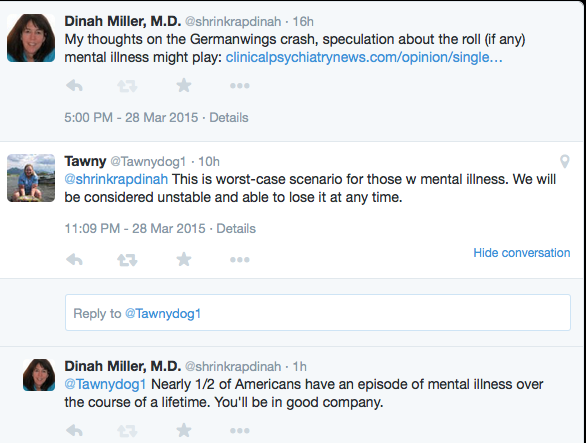The height and width of the screenshot is (443, 586).
Task: Star Tawny's tweet as favorite
Action: [x=184, y=259]
